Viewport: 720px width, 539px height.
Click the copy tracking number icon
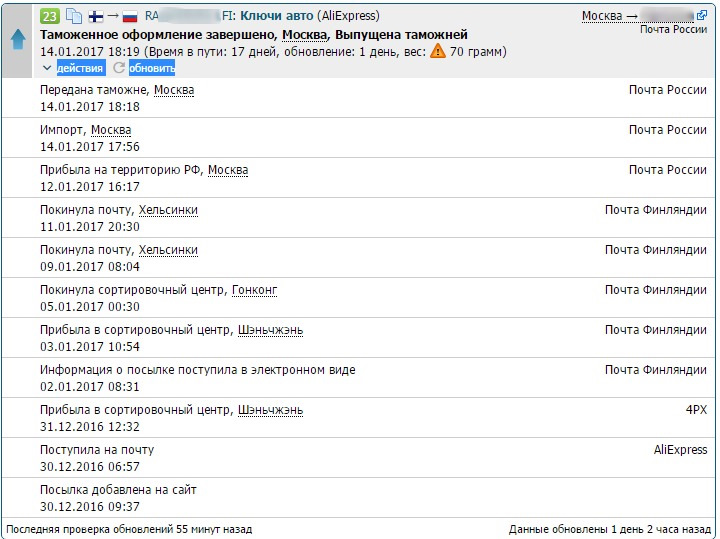click(x=73, y=17)
